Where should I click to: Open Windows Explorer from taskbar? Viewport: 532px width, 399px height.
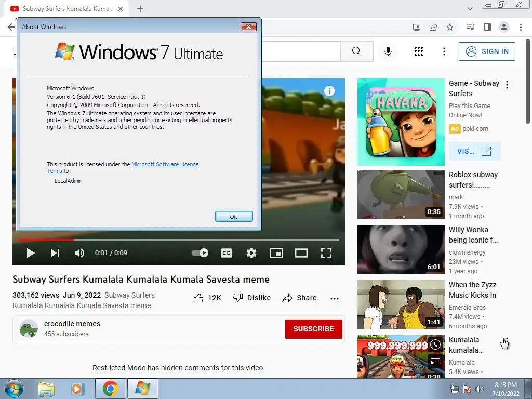(46, 389)
